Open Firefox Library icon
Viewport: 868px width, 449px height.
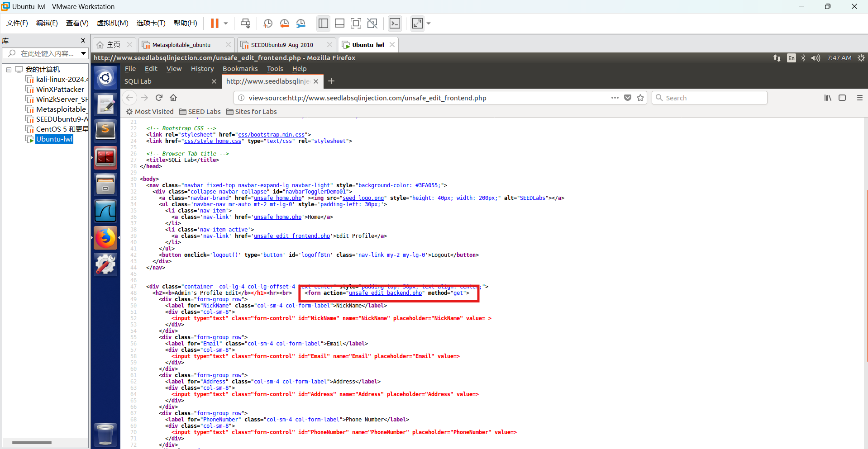pyautogui.click(x=828, y=98)
